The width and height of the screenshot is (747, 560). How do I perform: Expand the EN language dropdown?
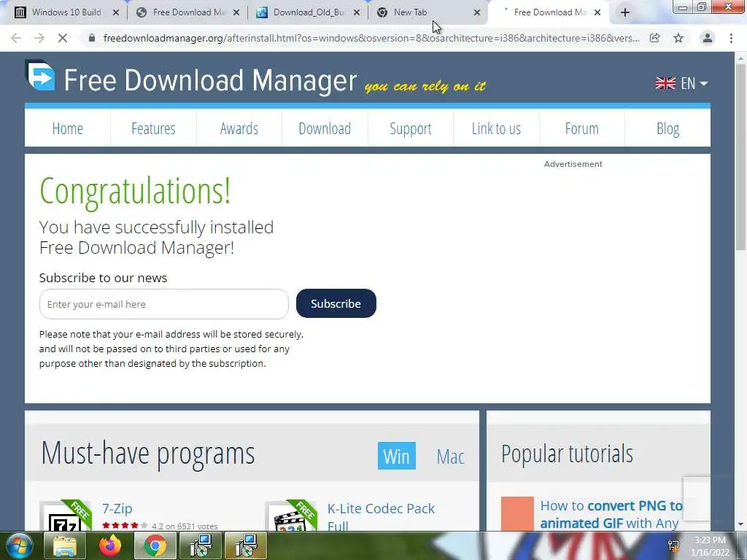tap(694, 83)
